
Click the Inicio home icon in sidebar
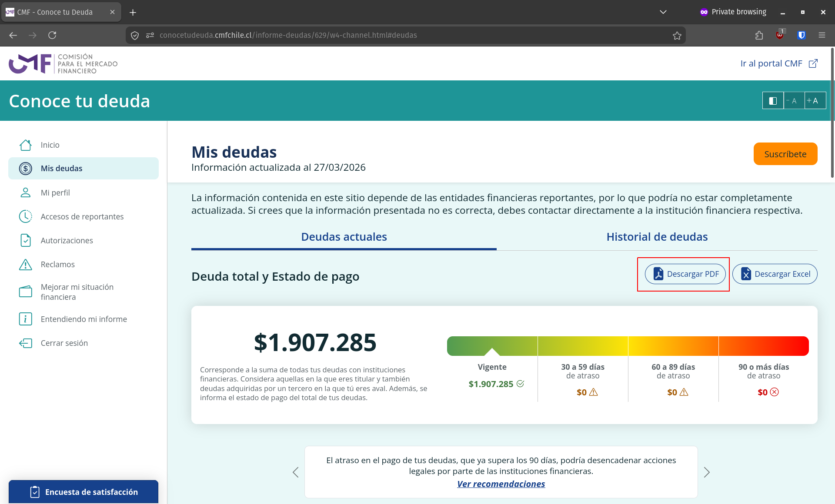coord(26,145)
